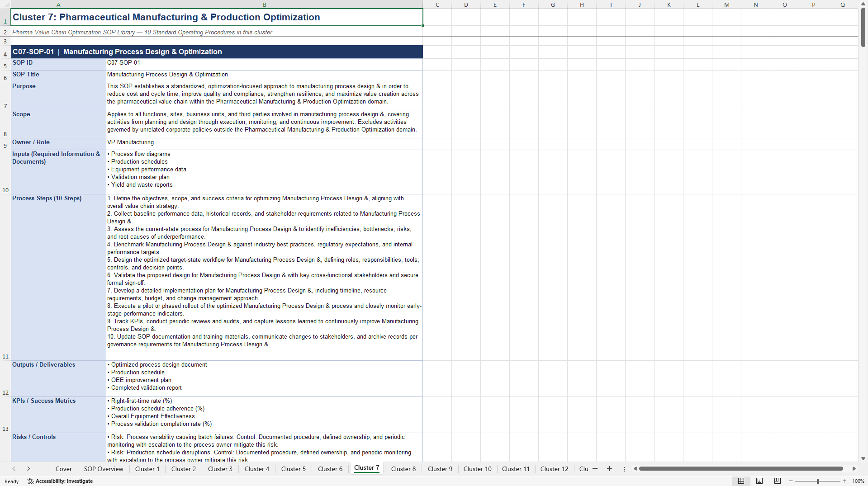Select column A header
This screenshot has width=868, height=486.
pyautogui.click(x=58, y=5)
